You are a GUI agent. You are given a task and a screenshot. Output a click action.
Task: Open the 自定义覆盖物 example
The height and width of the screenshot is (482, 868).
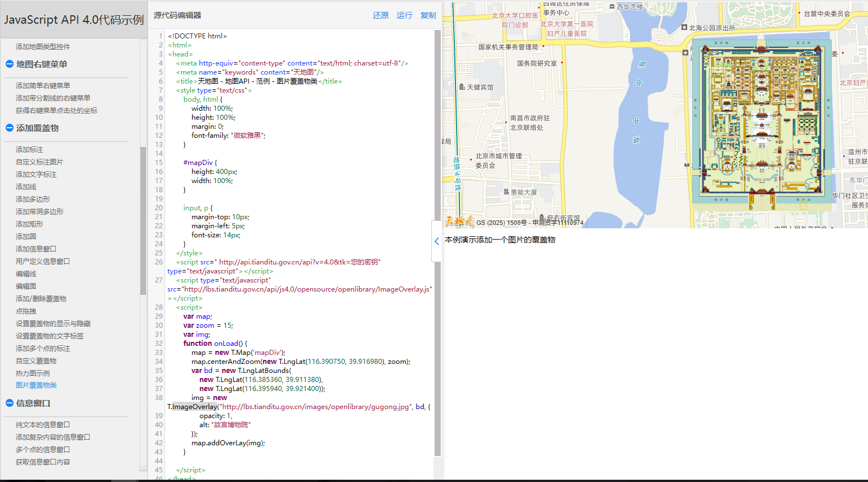36,361
